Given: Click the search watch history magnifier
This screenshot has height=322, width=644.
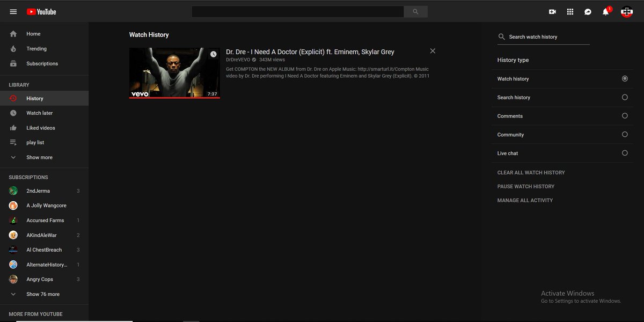Looking at the screenshot, I should [x=502, y=36].
